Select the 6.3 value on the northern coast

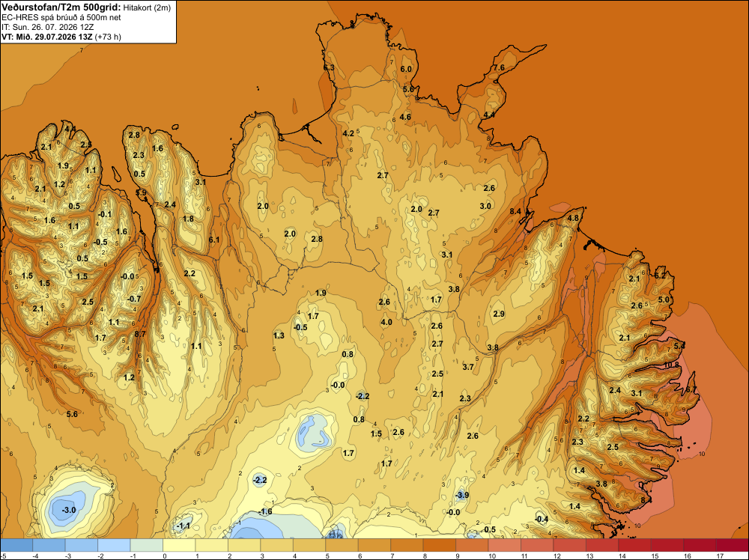(x=329, y=68)
